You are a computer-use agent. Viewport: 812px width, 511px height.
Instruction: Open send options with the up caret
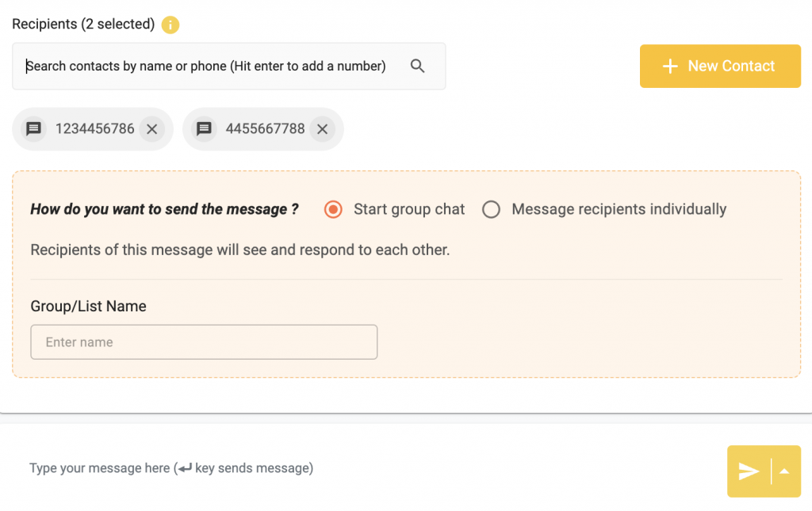[784, 471]
